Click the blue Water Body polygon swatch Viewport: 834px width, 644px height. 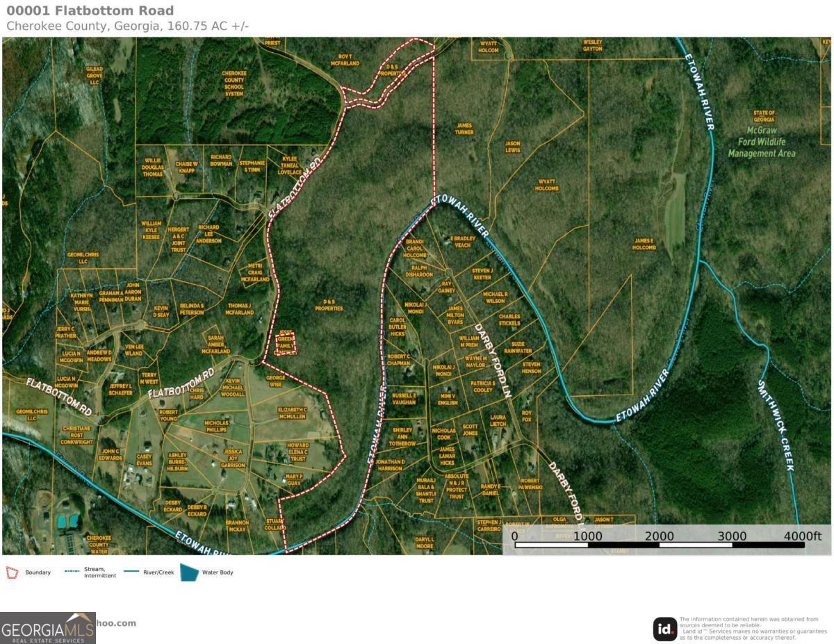click(189, 572)
